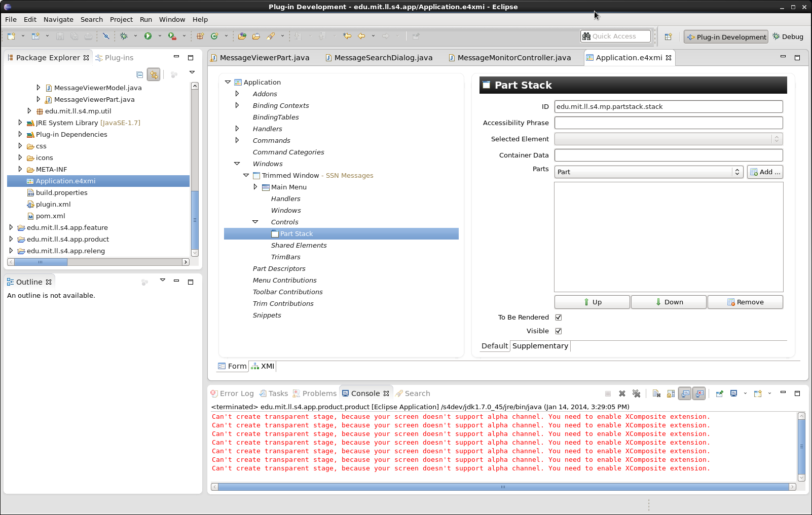Switch to the Debug perspective
This screenshot has width=812, height=515.
coord(788,36)
